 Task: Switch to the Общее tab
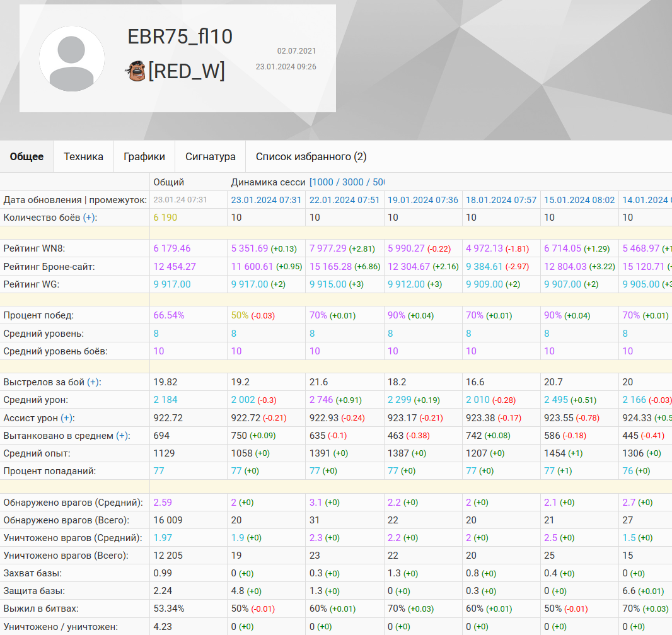26,156
